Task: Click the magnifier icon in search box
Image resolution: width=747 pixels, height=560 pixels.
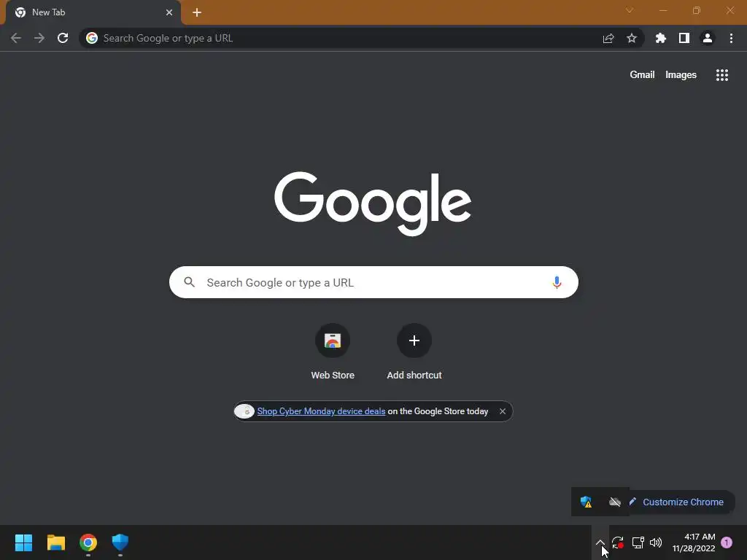Action: point(189,282)
